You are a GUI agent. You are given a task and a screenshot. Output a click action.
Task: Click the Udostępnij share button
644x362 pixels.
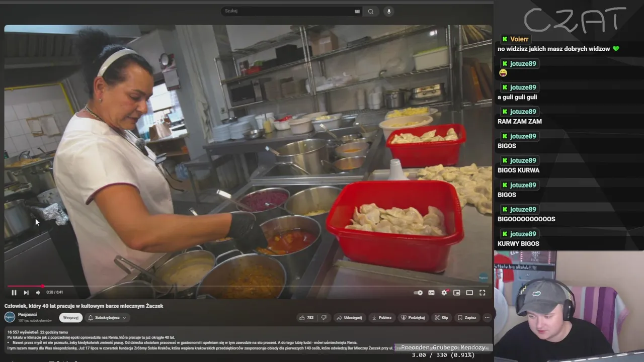pos(349,318)
